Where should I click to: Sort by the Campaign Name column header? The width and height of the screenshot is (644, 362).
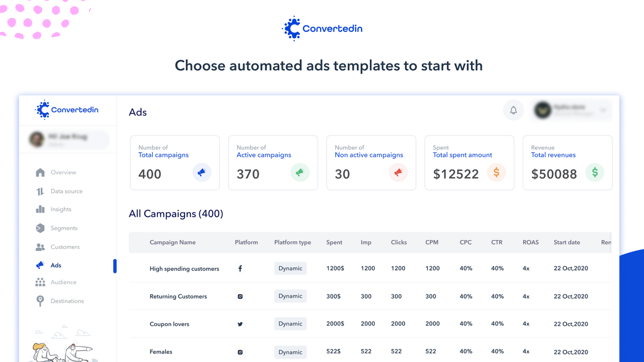coord(173,242)
